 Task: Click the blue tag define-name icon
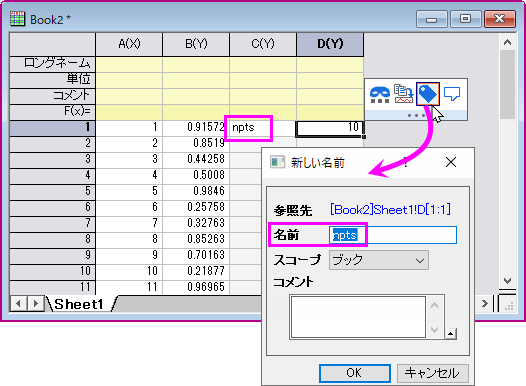[428, 94]
